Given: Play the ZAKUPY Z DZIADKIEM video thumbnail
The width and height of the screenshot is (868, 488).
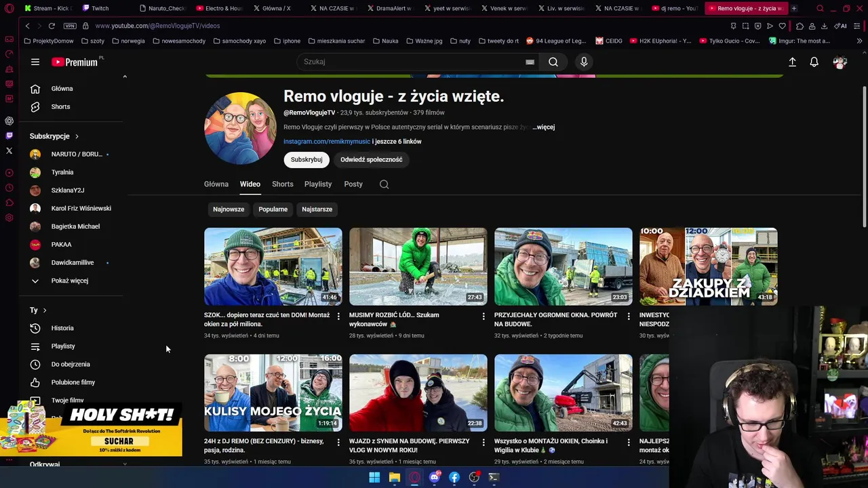Looking at the screenshot, I should tap(709, 266).
